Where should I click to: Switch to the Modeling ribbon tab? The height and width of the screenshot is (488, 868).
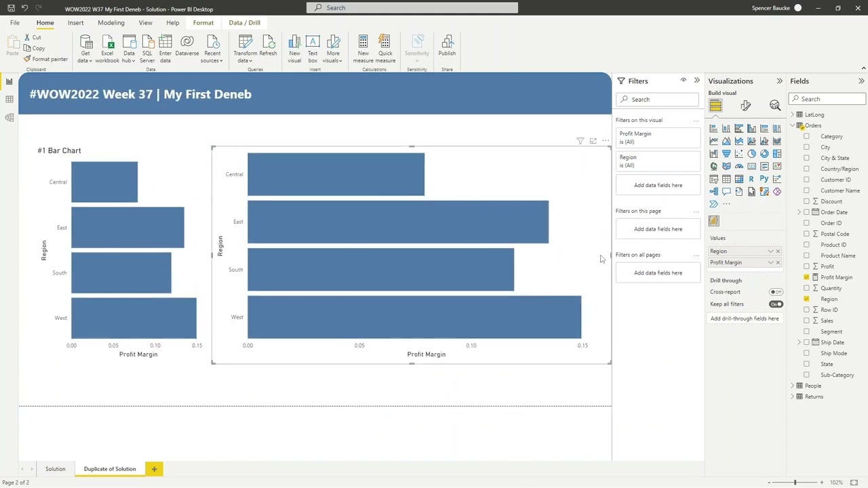click(111, 23)
